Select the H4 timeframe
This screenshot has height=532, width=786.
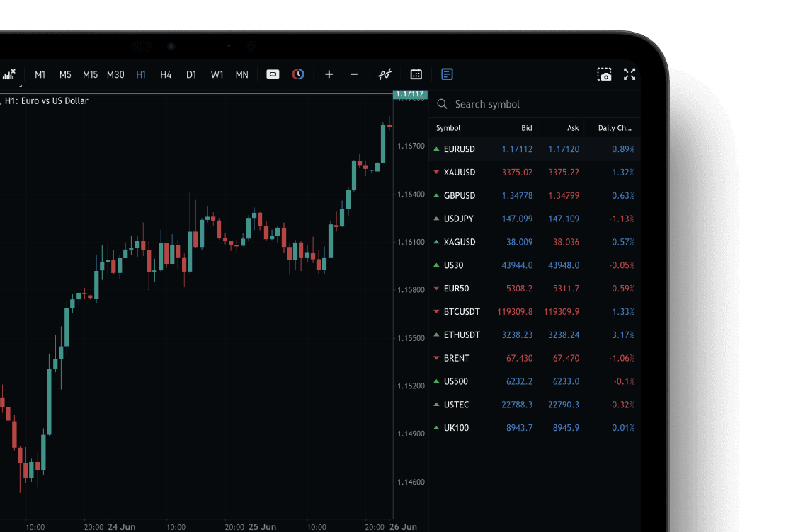[166, 74]
